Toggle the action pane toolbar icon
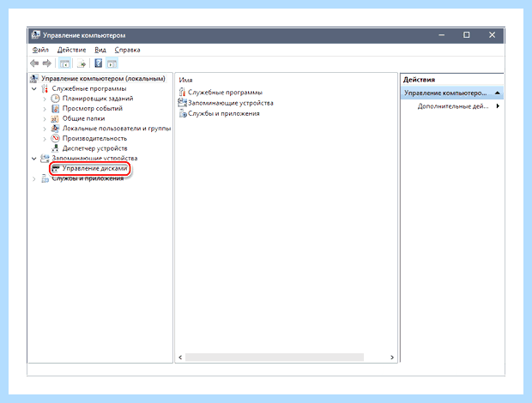Screen dimensions: 532x403 pyautogui.click(x=112, y=63)
